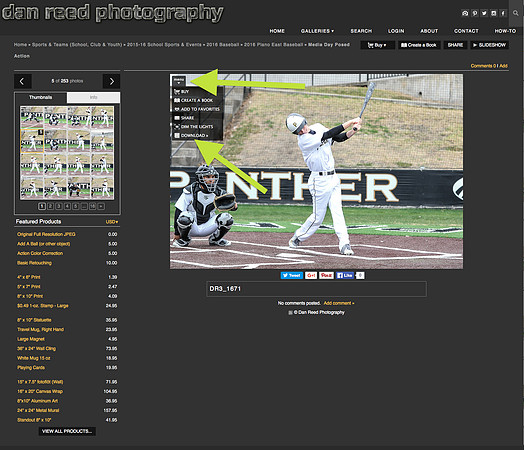The width and height of the screenshot is (524, 450).
Task: Open How-To navigation link
Action: [505, 31]
